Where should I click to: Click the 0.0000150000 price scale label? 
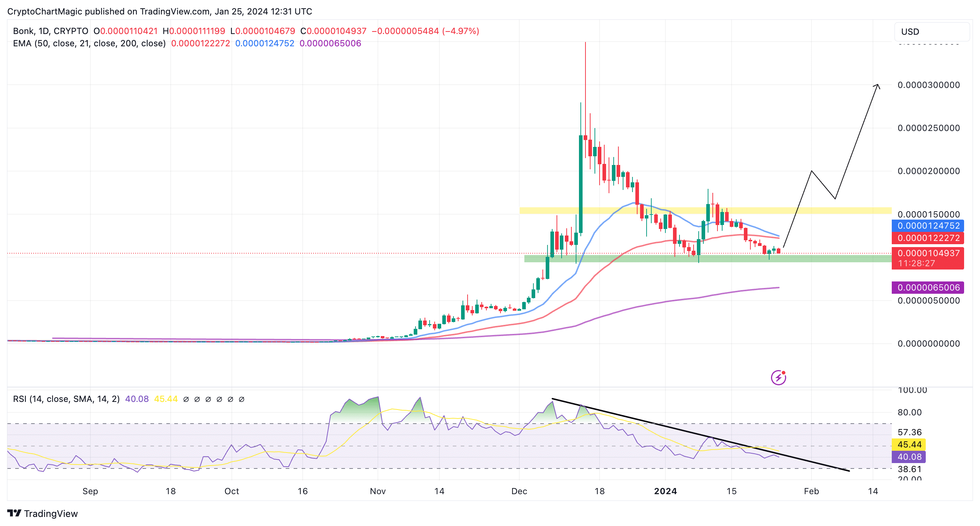pos(929,214)
